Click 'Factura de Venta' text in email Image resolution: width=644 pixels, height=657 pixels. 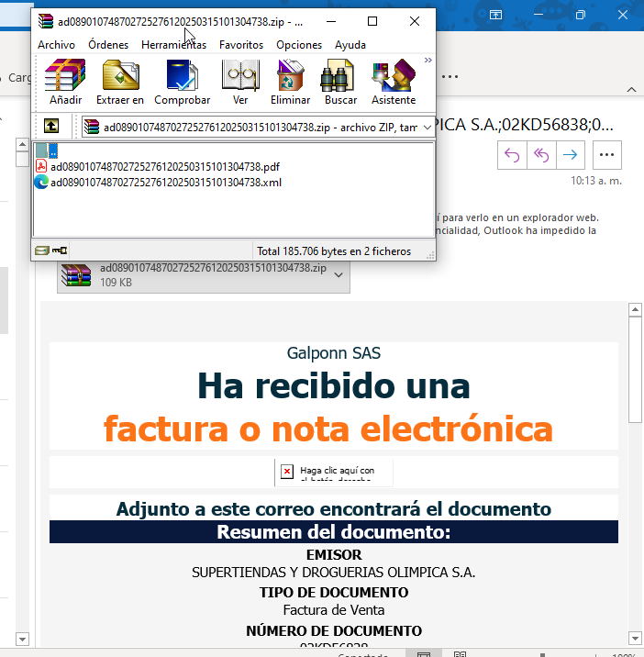(334, 610)
